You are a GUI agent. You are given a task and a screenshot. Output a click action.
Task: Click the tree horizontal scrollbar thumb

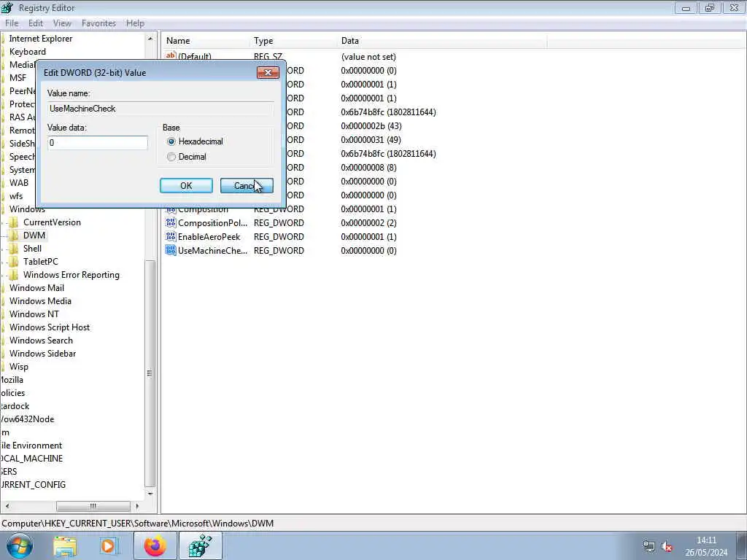coord(93,506)
